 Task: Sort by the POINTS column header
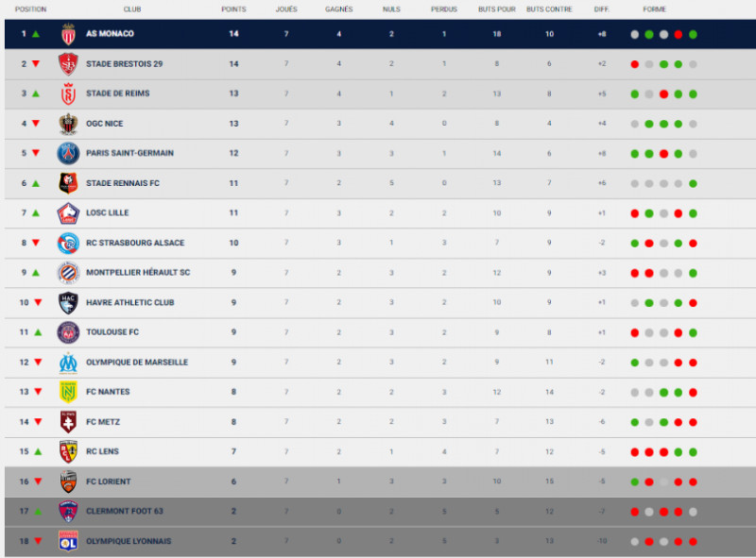click(233, 9)
